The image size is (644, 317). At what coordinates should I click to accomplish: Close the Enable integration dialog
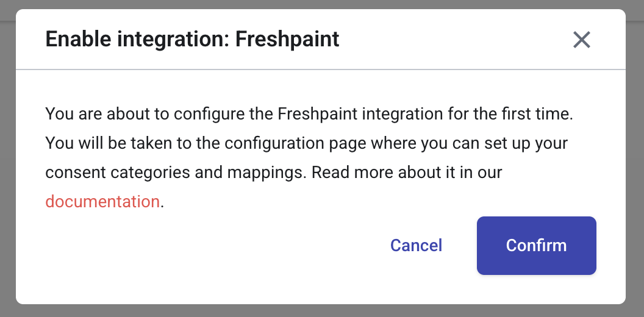[581, 40]
